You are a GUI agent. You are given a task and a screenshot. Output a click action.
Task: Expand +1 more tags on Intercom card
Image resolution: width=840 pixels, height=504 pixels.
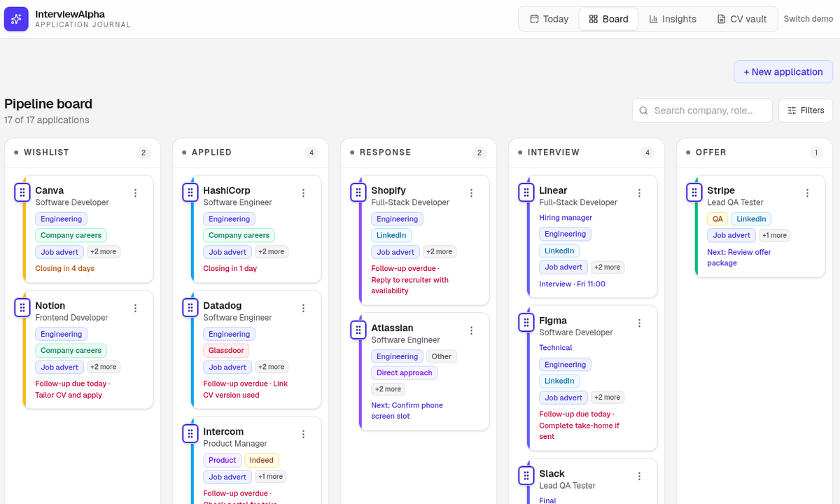(x=270, y=477)
